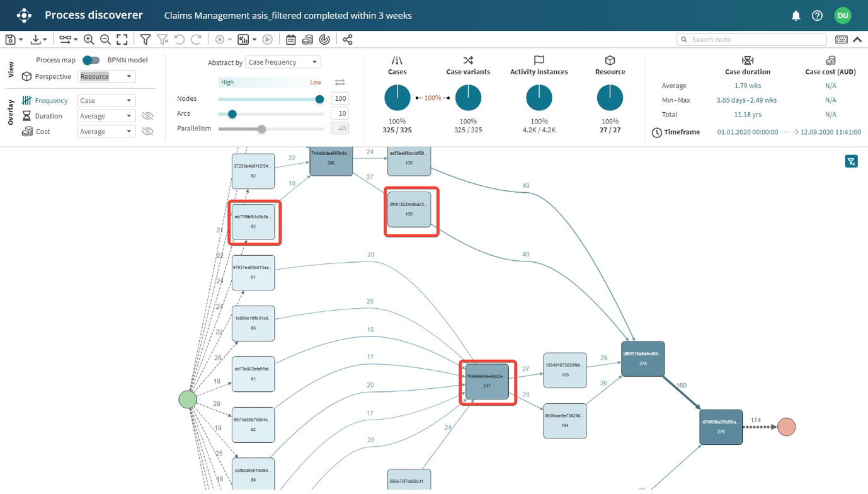The image size is (868, 494).
Task: Show the Duration overlay eye icon
Action: point(147,116)
